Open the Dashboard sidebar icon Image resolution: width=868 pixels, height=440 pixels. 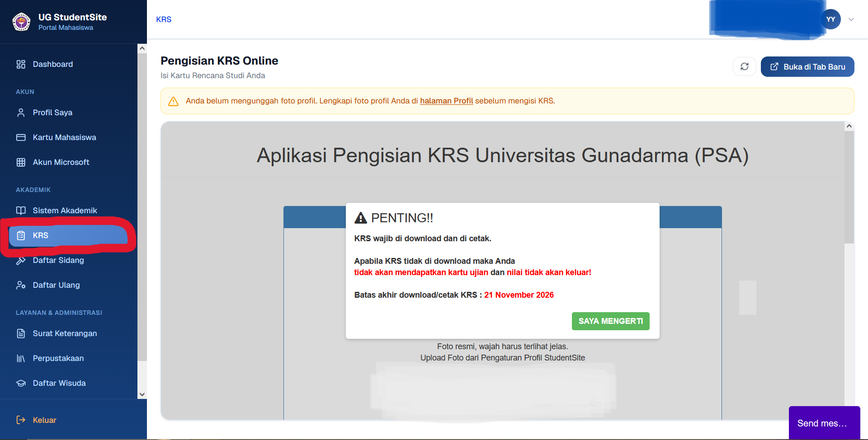21,64
